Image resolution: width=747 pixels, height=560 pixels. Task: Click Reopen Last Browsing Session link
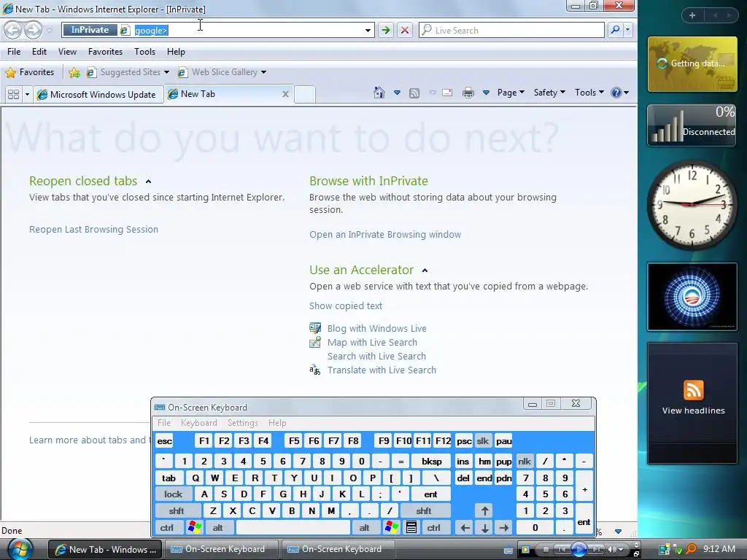pos(93,230)
